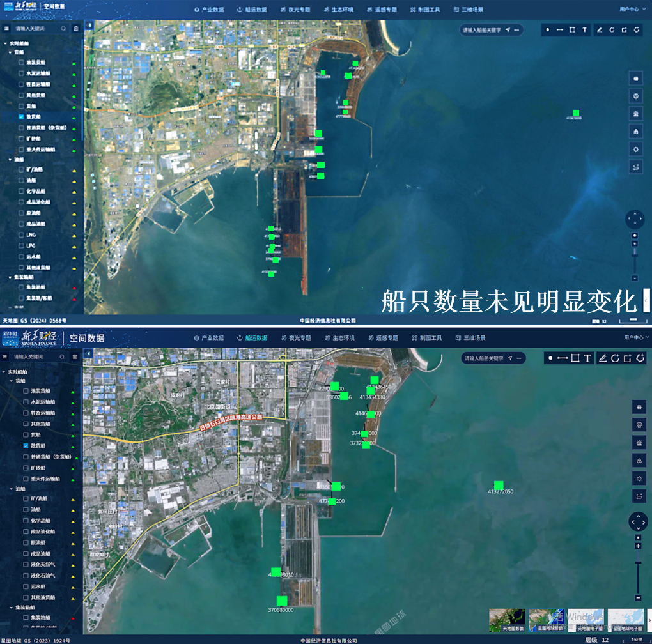This screenshot has width=652, height=644.
Task: Open the 夜光专题 tab in lower header
Action: point(296,337)
